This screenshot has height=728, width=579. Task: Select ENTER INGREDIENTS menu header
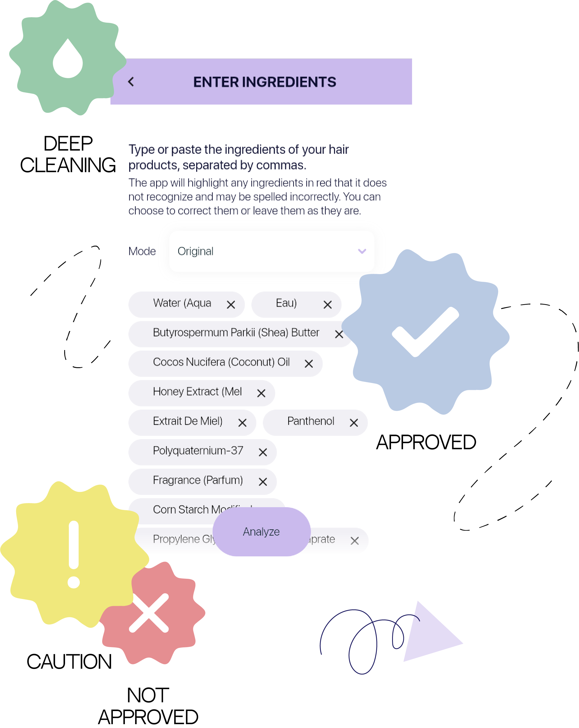coord(266,81)
